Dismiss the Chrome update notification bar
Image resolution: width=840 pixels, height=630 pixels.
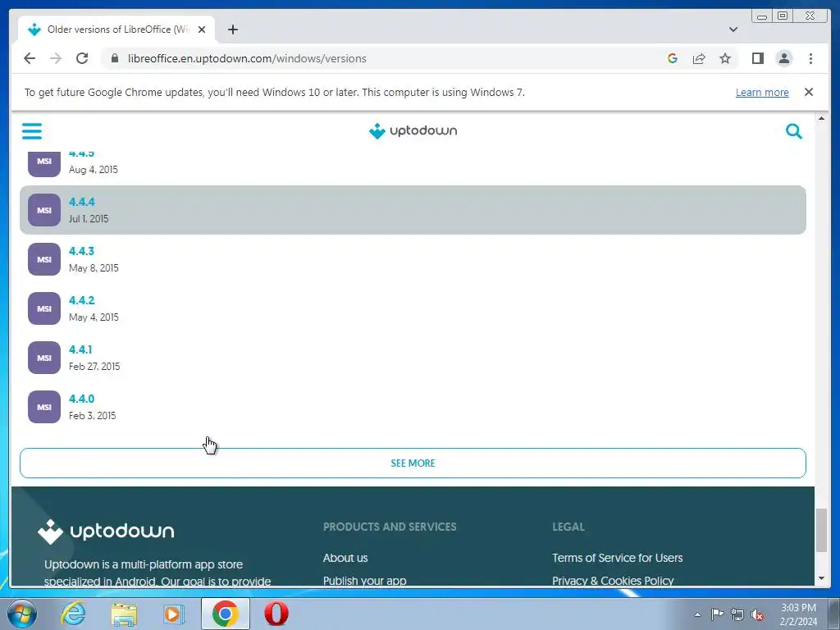(808, 92)
